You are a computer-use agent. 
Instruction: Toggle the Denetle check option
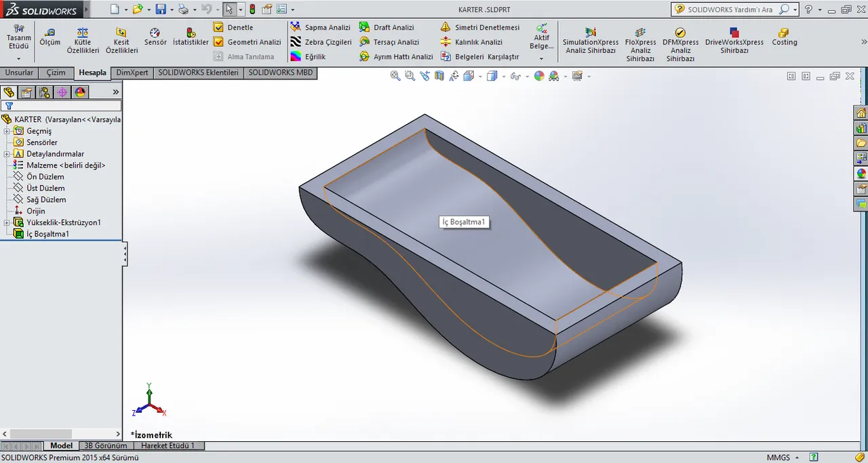coord(233,27)
